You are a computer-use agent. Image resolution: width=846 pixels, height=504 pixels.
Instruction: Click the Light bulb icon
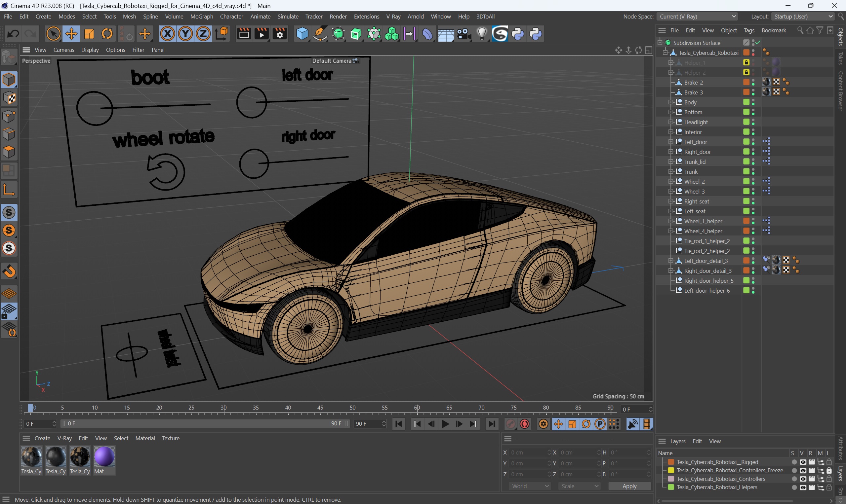tap(482, 34)
